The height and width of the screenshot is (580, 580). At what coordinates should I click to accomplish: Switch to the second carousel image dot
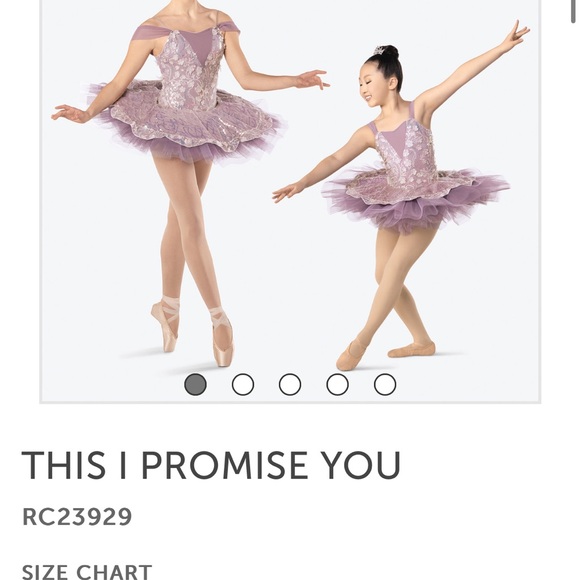pos(243,384)
